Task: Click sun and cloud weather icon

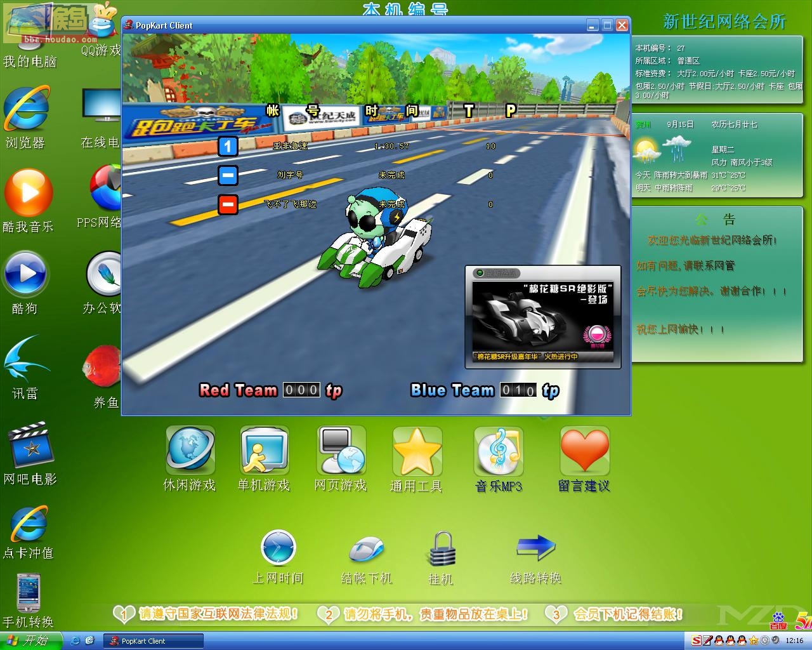Action: click(x=647, y=150)
